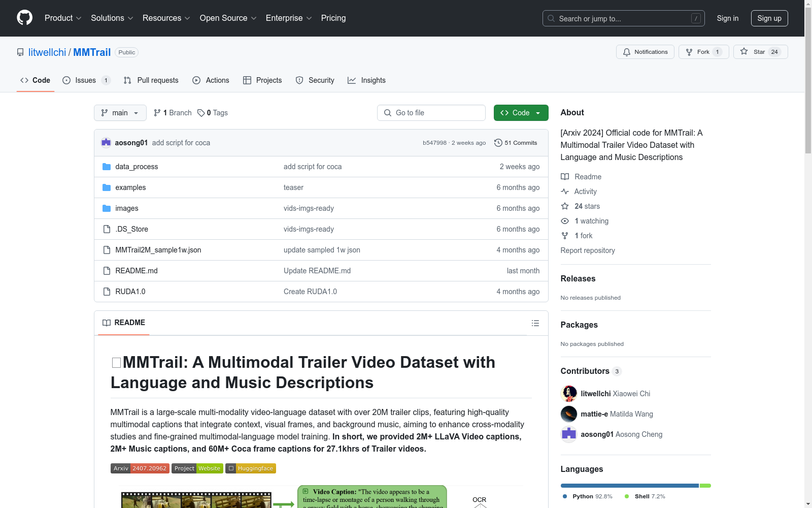Image resolution: width=812 pixels, height=508 pixels.
Task: Click the litwellchi owner link
Action: click(47, 52)
